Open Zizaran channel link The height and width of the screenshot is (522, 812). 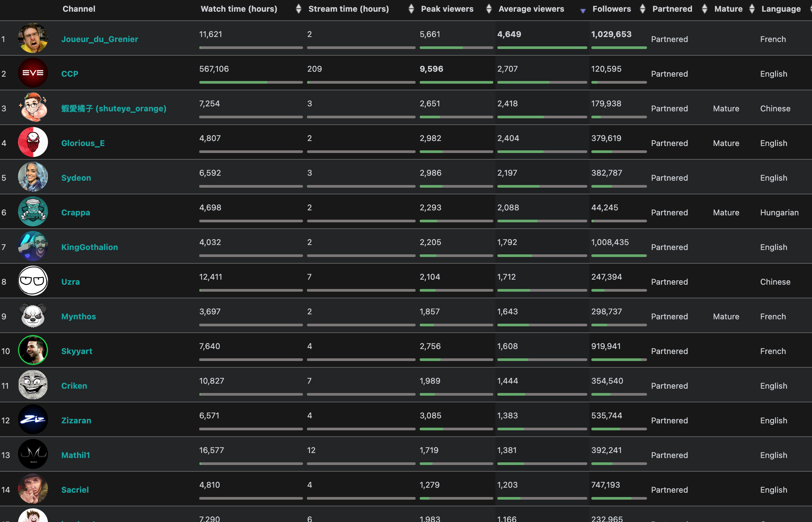(76, 420)
